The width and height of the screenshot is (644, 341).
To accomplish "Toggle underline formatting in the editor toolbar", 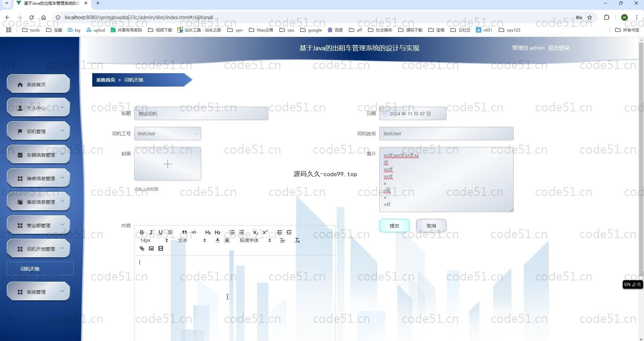I will click(x=160, y=232).
